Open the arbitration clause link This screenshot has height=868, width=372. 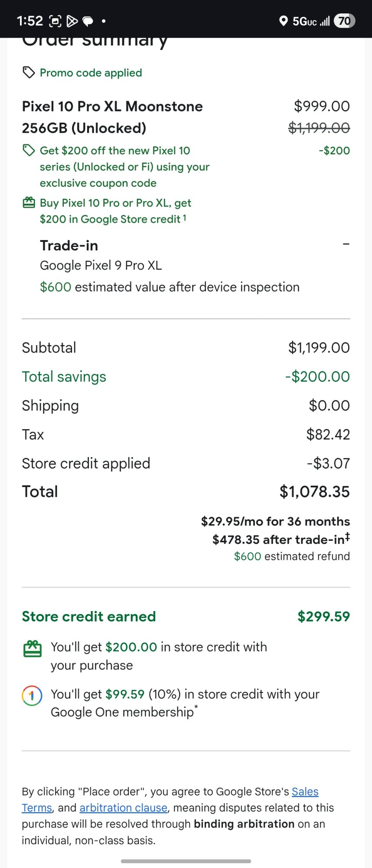[123, 808]
